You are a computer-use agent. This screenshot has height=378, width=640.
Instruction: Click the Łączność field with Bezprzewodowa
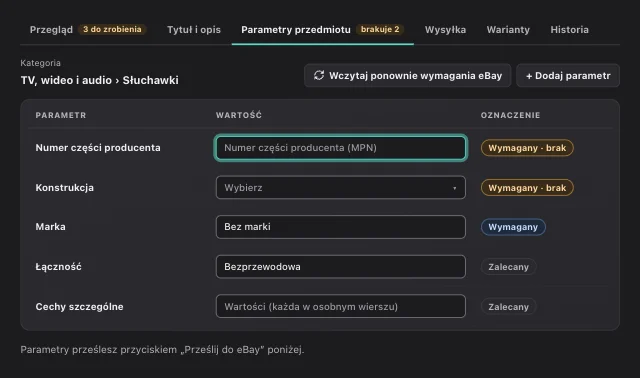coord(340,267)
